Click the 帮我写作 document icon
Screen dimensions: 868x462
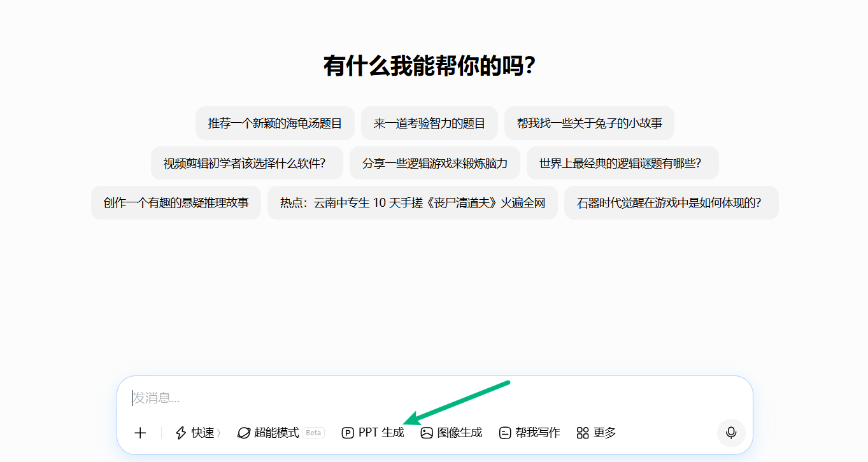[505, 433]
